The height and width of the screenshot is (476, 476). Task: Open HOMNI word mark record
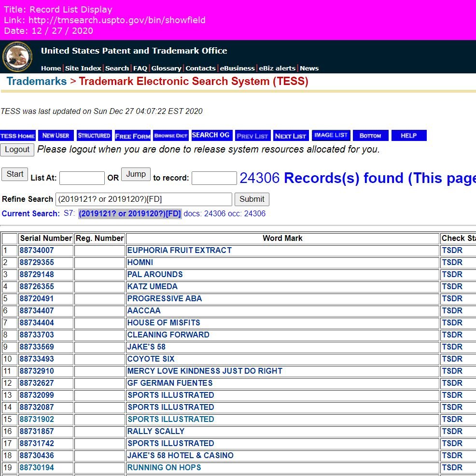pos(140,262)
